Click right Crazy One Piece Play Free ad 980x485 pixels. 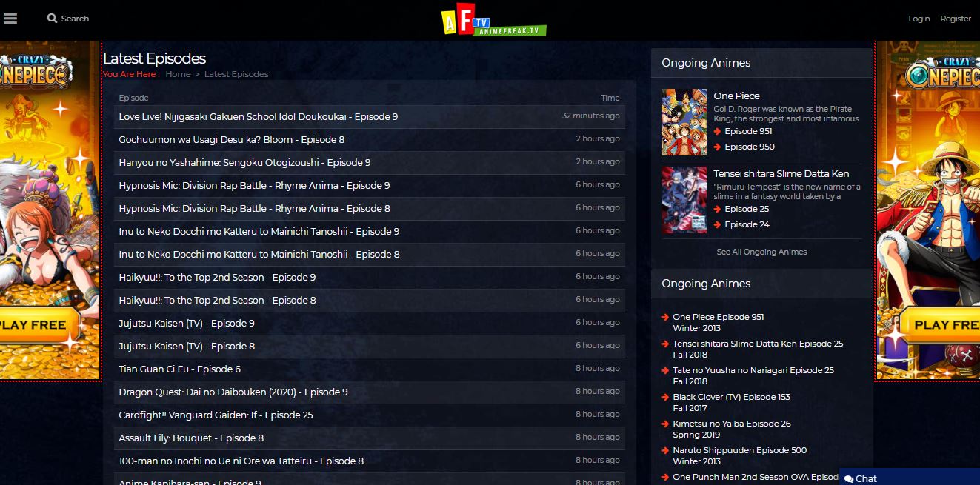point(927,211)
